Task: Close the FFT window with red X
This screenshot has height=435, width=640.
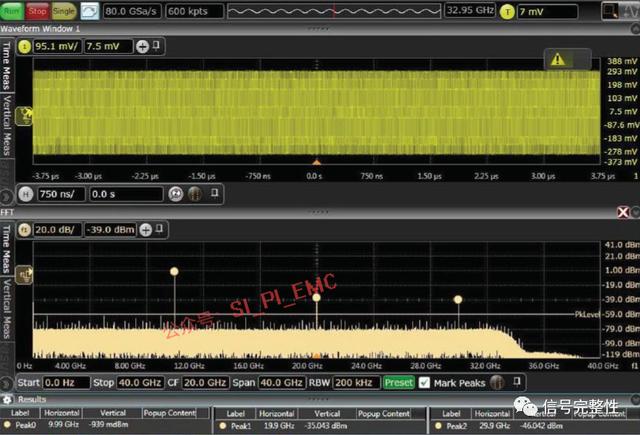Action: click(x=624, y=212)
